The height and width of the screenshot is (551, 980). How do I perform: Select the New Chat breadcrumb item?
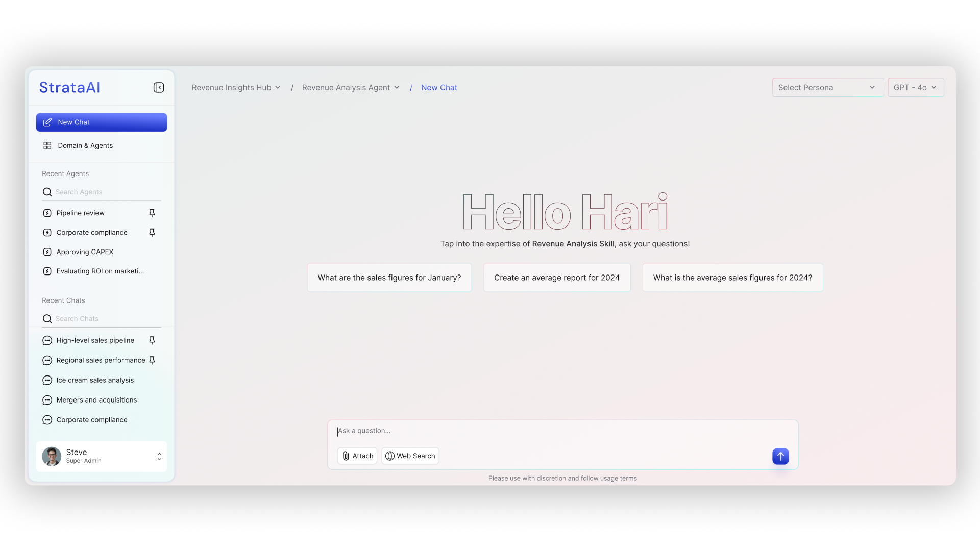pyautogui.click(x=439, y=87)
